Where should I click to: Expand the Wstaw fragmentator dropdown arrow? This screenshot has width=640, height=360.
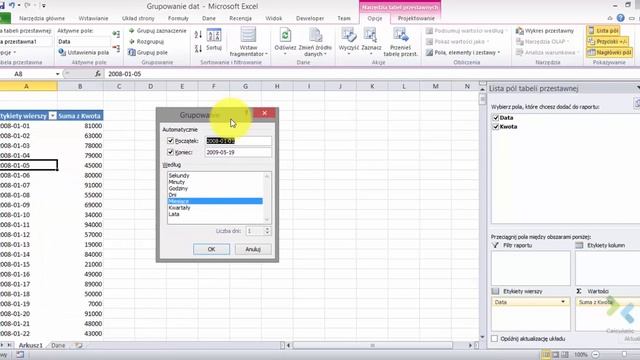coord(266,54)
